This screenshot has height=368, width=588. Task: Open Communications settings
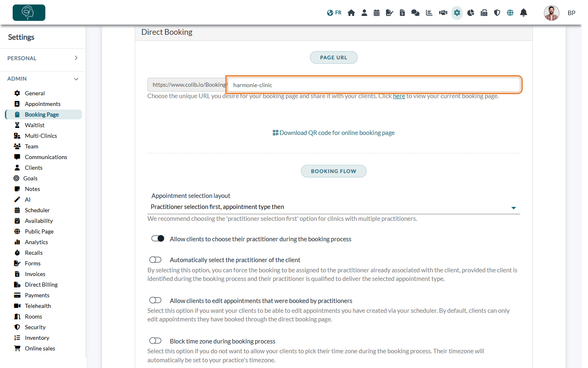(x=46, y=157)
